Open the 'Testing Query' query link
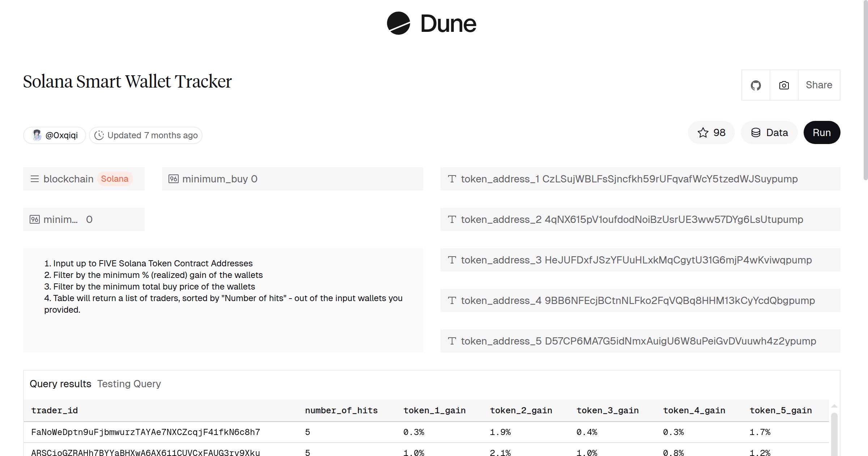 pyautogui.click(x=129, y=384)
